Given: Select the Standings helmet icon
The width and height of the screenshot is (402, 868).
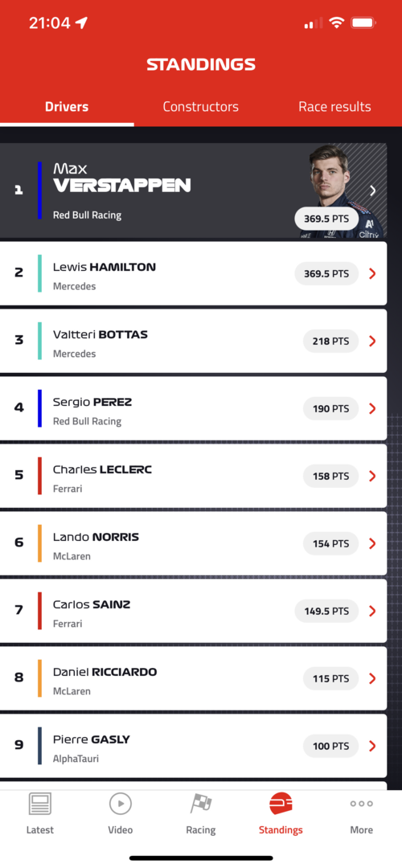Looking at the screenshot, I should 281,803.
